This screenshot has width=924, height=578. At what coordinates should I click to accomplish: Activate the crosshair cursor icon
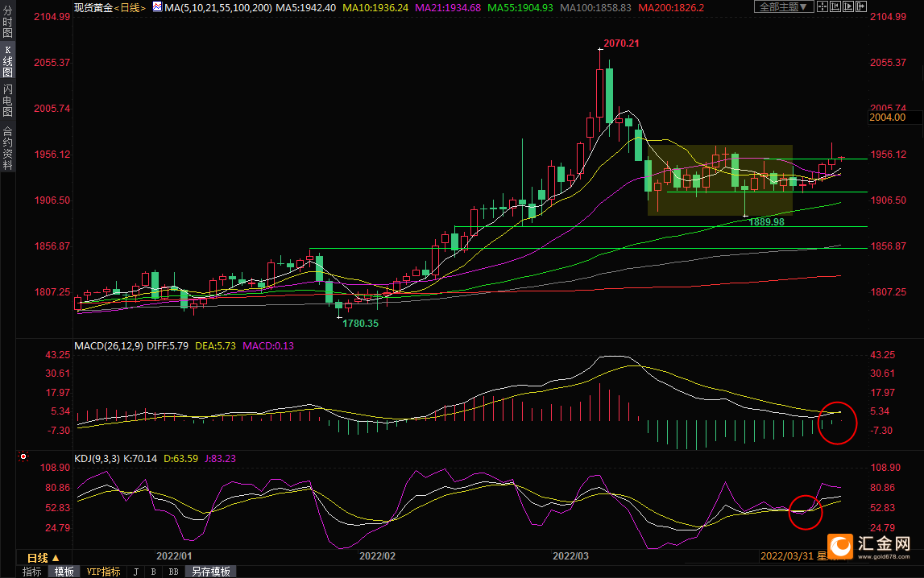822,6
